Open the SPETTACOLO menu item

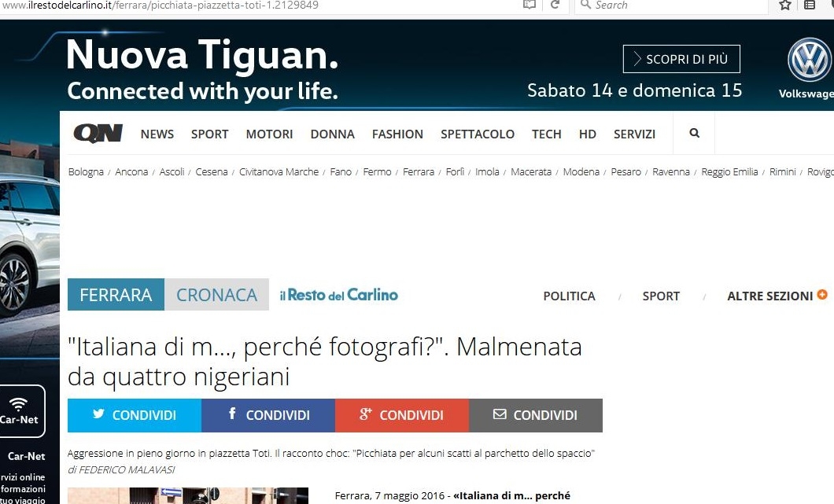point(477,134)
